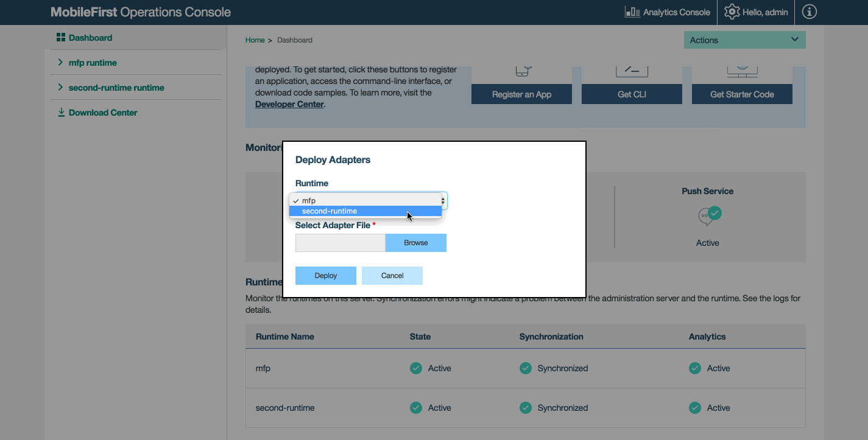
Task: Click second-runtime row State checkmark icon
Action: 416,408
